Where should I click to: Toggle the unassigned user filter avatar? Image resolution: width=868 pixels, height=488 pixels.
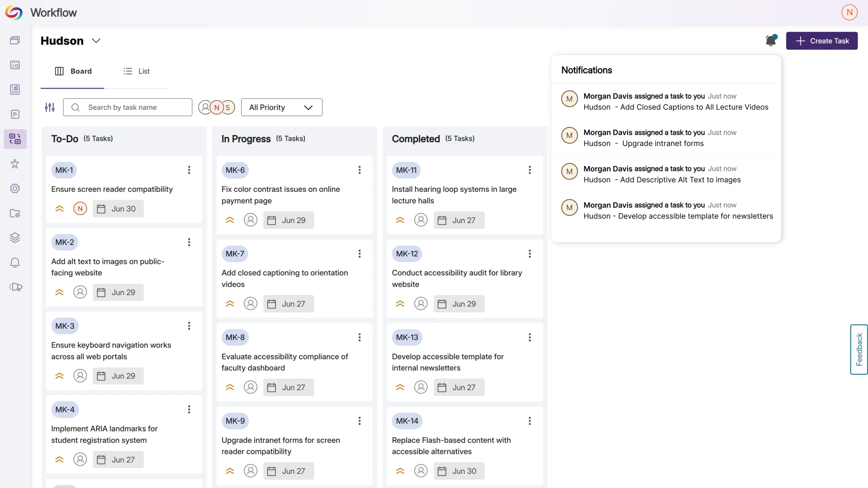(x=205, y=107)
